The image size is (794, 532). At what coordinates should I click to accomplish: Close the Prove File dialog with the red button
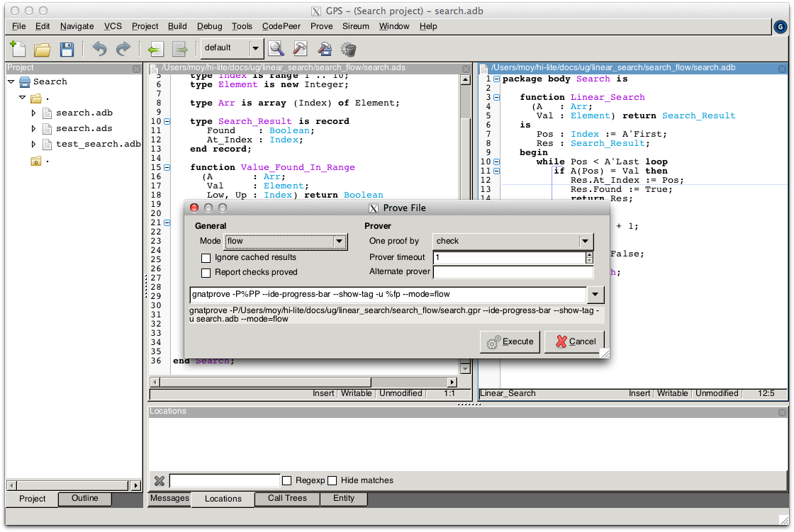(x=194, y=208)
